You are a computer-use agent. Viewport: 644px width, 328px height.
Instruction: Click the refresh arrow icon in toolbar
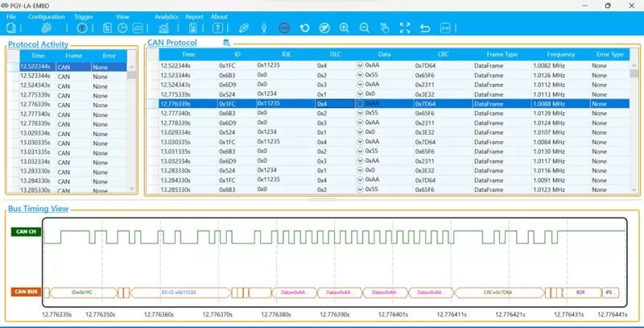304,28
